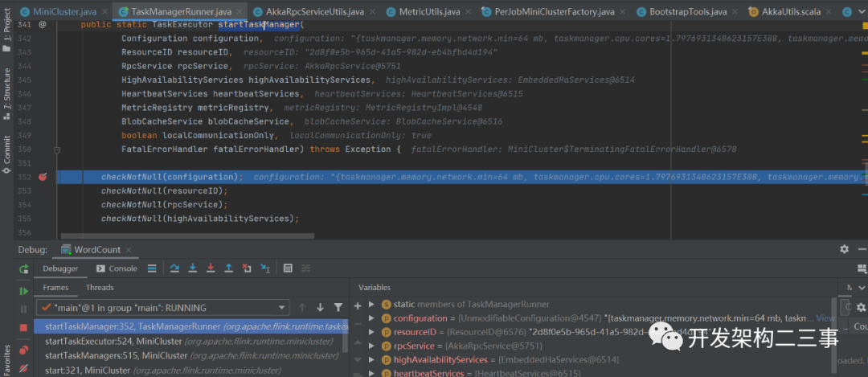View all breakpoints
The image size is (868, 377).
click(x=23, y=350)
